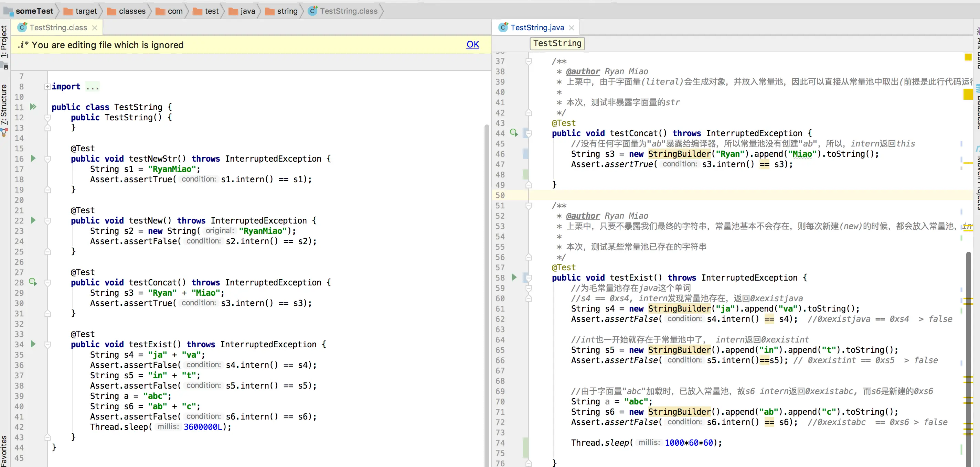Open the Project tool window tab
The image size is (980, 467).
pos(4,41)
